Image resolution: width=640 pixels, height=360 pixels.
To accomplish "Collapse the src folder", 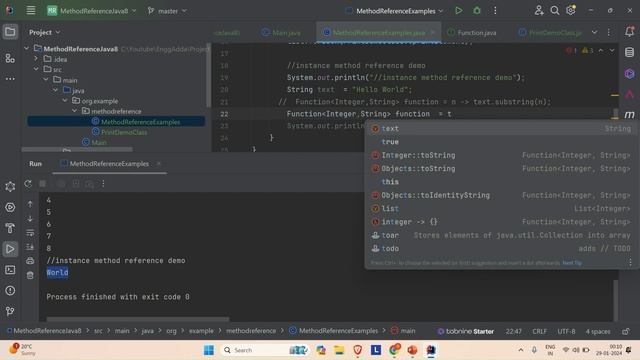I will [x=36, y=69].
